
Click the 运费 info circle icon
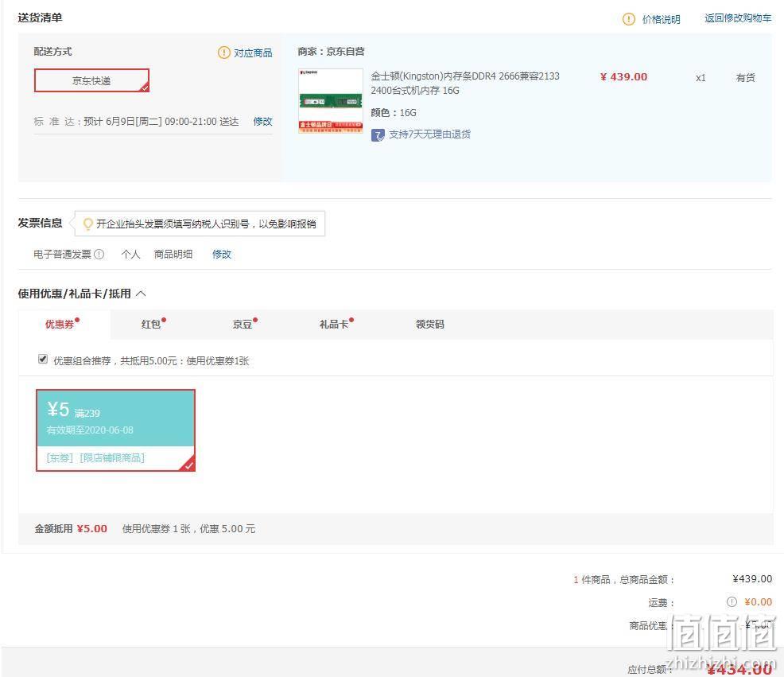coord(732,602)
